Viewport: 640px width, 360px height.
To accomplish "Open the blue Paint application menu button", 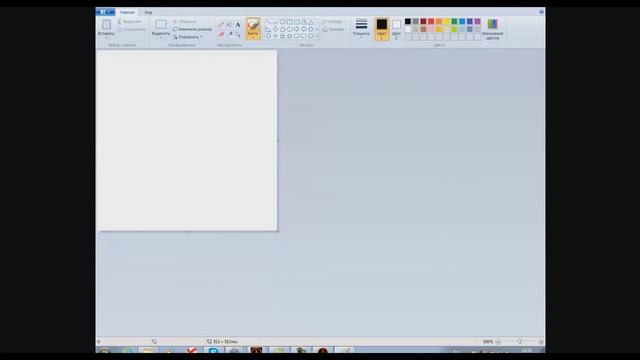I will coord(105,12).
